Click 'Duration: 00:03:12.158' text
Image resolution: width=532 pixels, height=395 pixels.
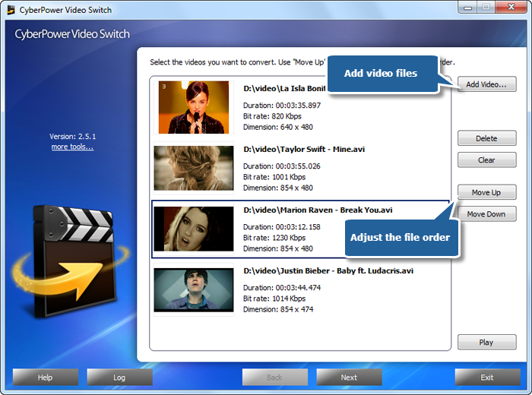point(282,227)
